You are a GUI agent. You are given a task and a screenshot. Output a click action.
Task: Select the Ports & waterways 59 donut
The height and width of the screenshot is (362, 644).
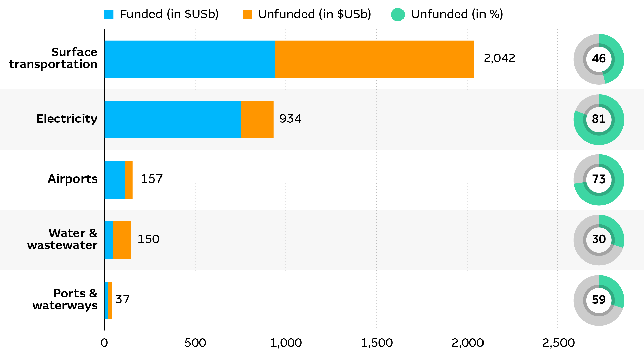[x=599, y=300]
